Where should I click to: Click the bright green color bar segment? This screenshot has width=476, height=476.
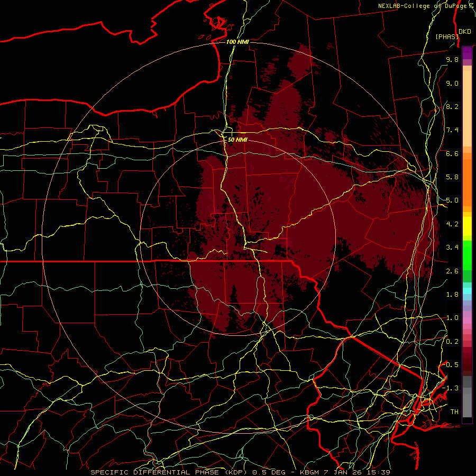point(467,257)
